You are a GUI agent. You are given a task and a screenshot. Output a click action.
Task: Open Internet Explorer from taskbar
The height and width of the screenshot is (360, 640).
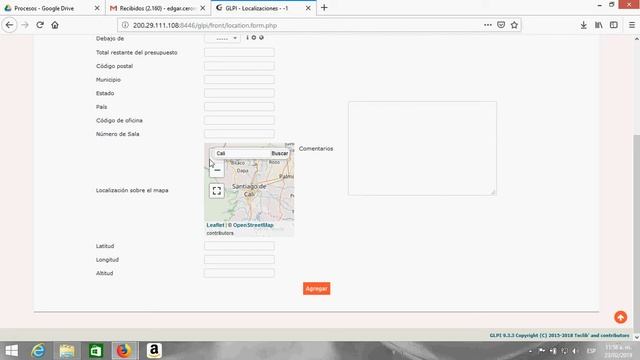(x=38, y=351)
